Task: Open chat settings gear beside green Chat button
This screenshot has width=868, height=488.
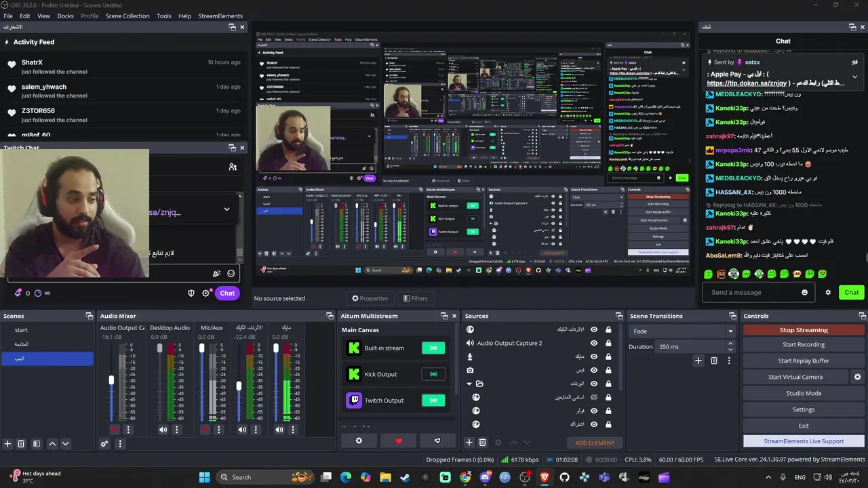Action: 828,293
